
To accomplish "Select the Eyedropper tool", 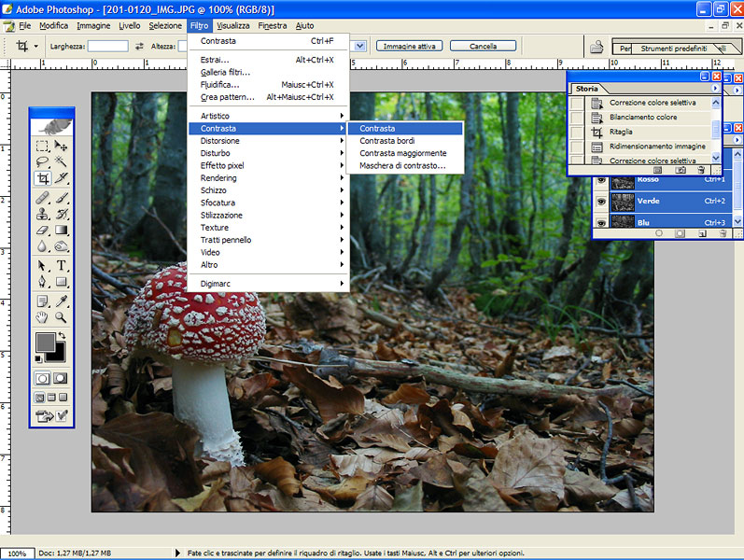I will click(62, 301).
